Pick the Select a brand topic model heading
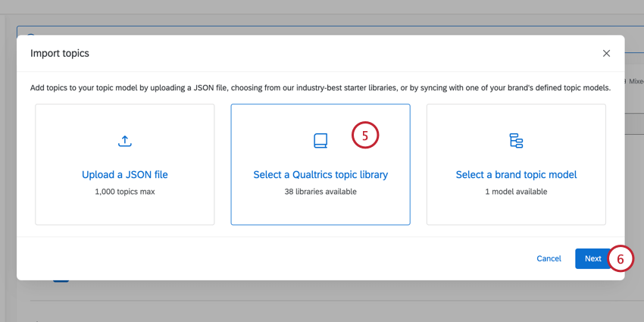This screenshot has height=322, width=644. coord(516,174)
